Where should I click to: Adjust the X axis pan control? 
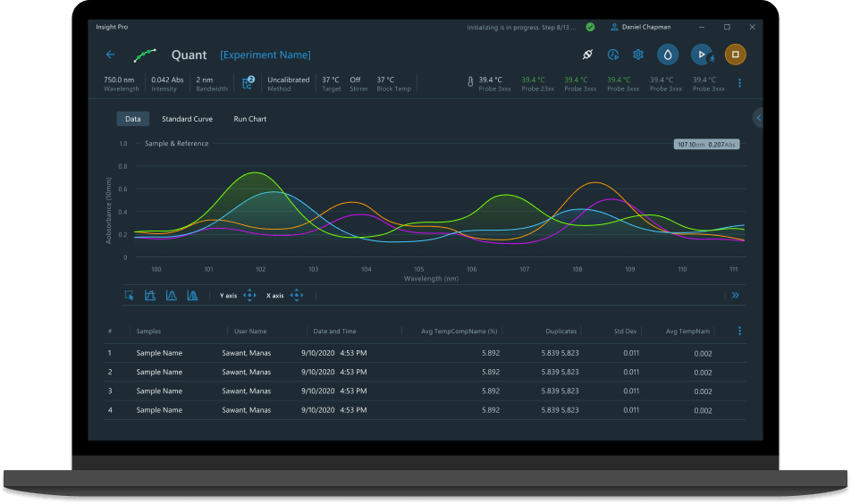[297, 295]
